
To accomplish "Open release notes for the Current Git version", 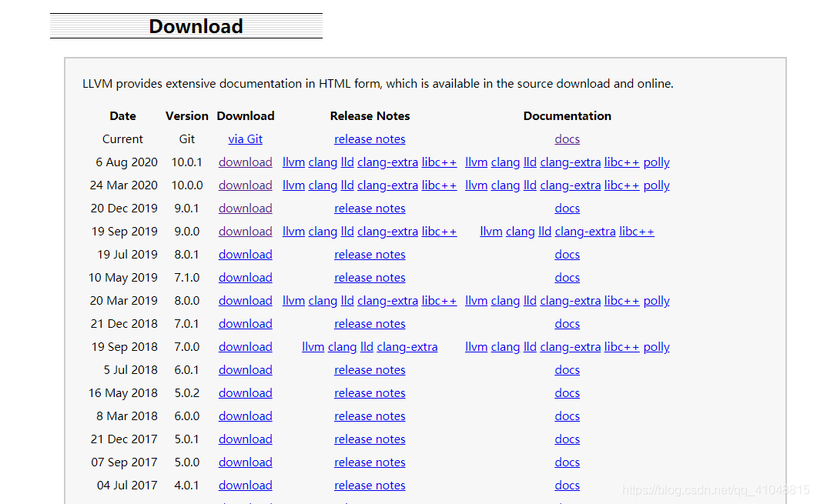I will 370,139.
